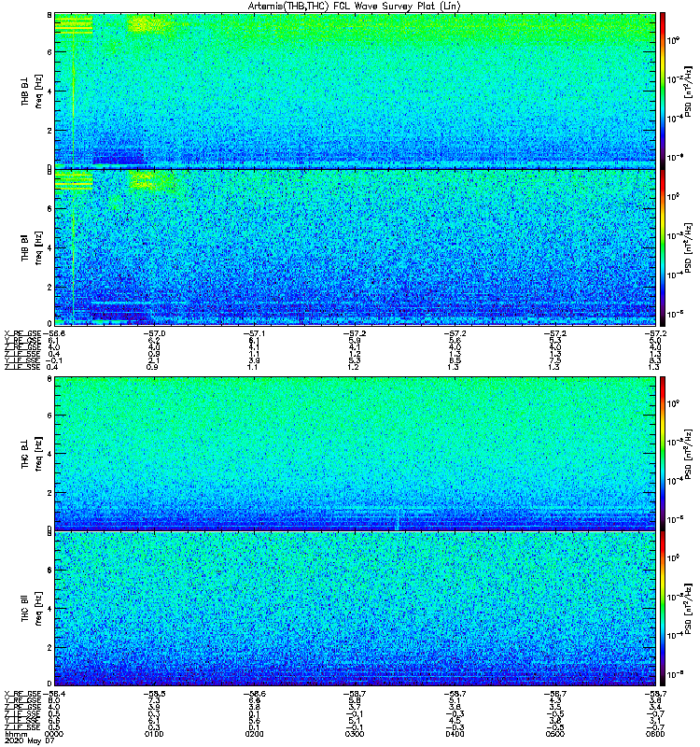The image size is (700, 747).
Task: Click the top panel PSD color bar
Action: click(x=663, y=91)
